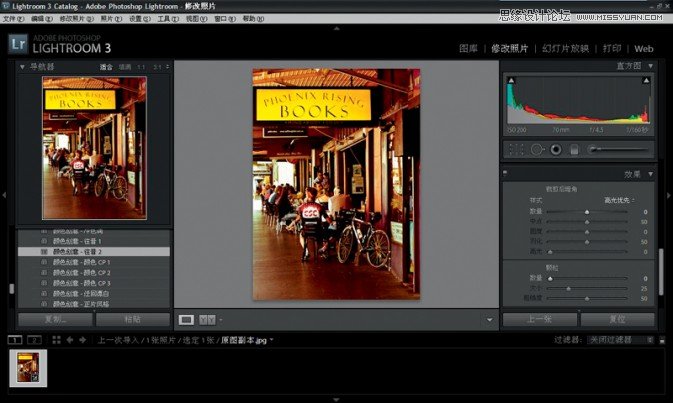Go back using filmstrip left arrow
Image resolution: width=673 pixels, height=403 pixels.
pos(70,340)
